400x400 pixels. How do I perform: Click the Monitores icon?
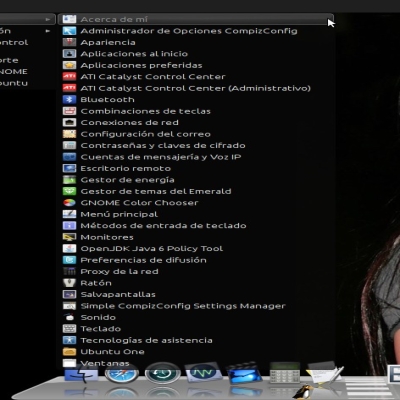click(x=69, y=237)
